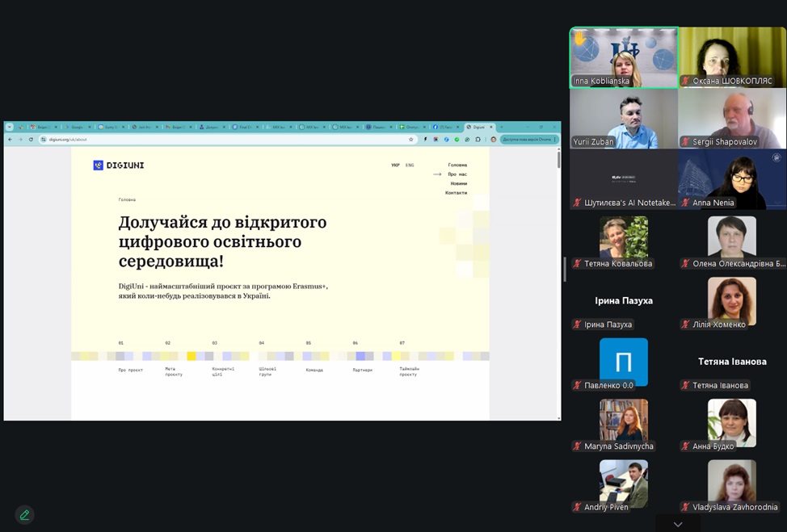Open the new tab plus button
The image size is (787, 532).
501,127
